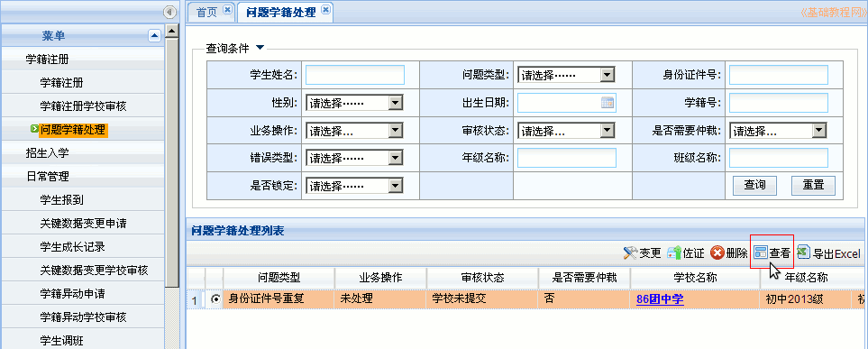
Task: Select 学籍异动申请 in the menu
Action: [83, 294]
